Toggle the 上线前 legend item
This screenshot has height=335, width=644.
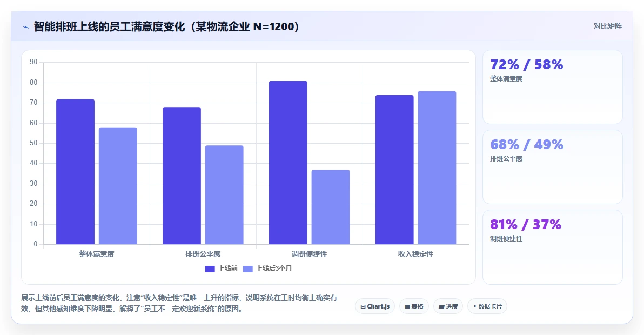pos(222,269)
